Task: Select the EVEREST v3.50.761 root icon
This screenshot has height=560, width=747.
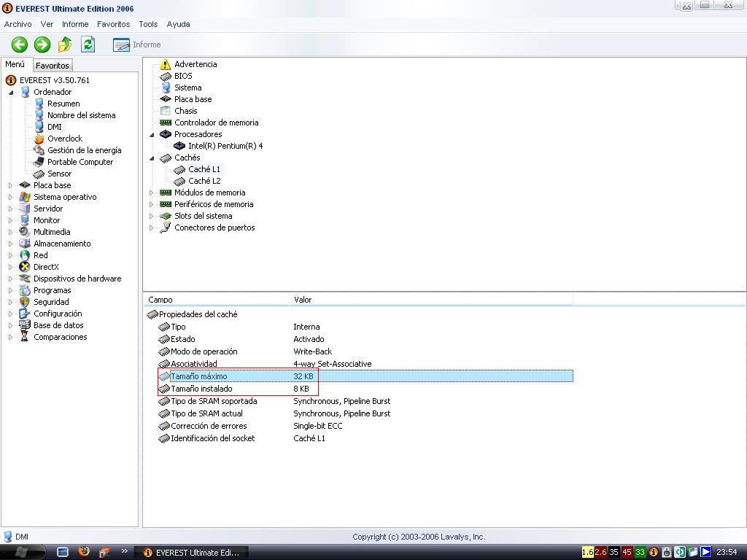Action: [x=10, y=80]
